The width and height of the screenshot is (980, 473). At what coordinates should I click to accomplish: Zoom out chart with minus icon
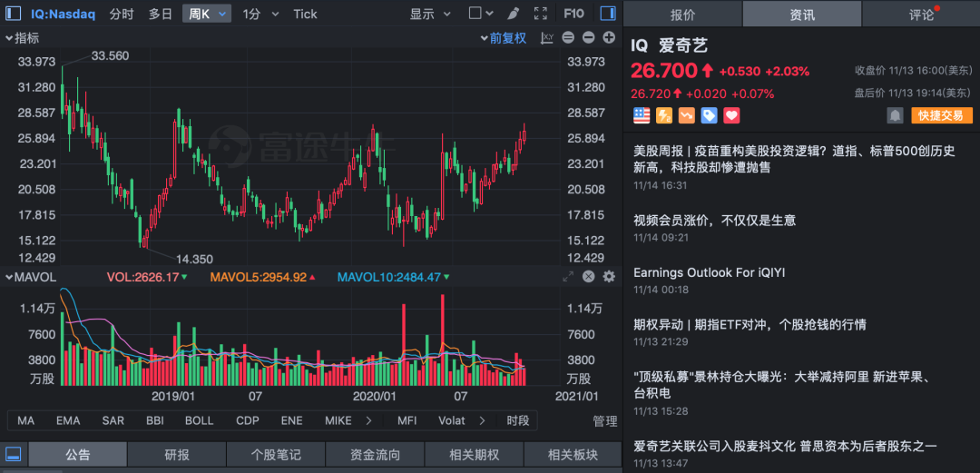[588, 37]
